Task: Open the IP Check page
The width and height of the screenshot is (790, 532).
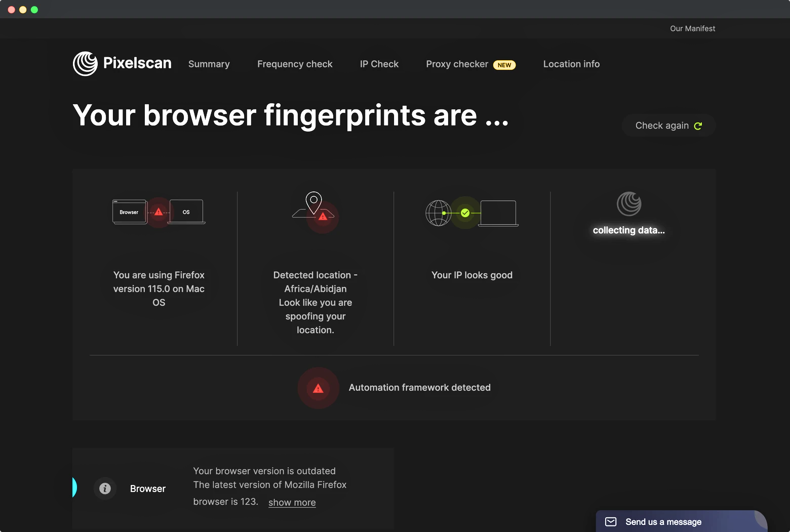Action: point(379,64)
